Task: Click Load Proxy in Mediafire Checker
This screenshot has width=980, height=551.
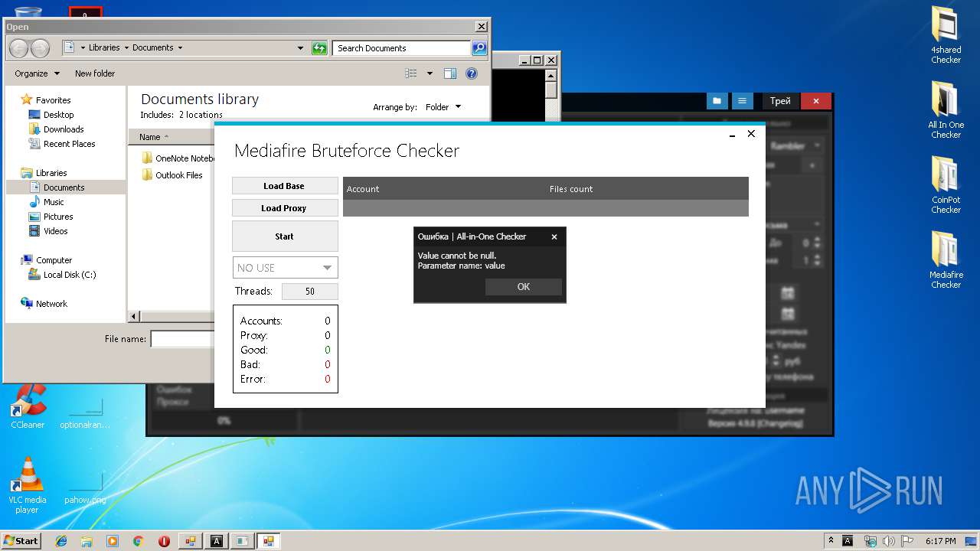Action: point(284,208)
